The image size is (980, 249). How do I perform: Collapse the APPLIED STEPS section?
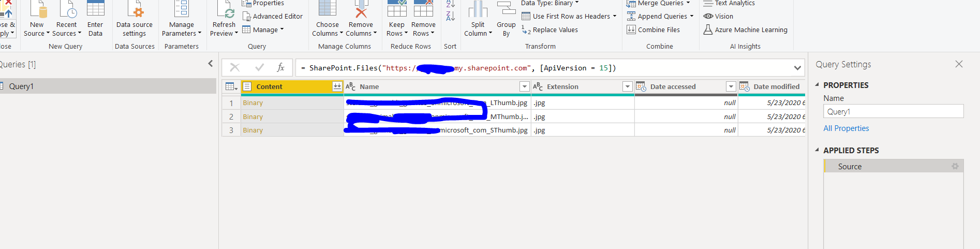click(x=818, y=150)
